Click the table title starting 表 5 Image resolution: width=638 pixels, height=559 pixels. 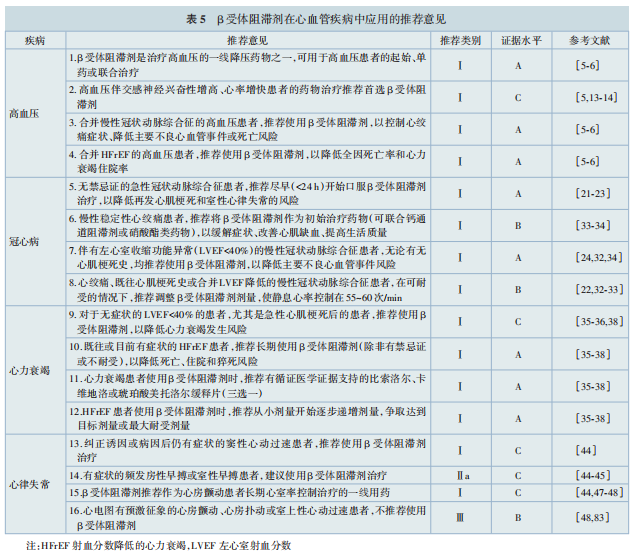[x=316, y=19]
